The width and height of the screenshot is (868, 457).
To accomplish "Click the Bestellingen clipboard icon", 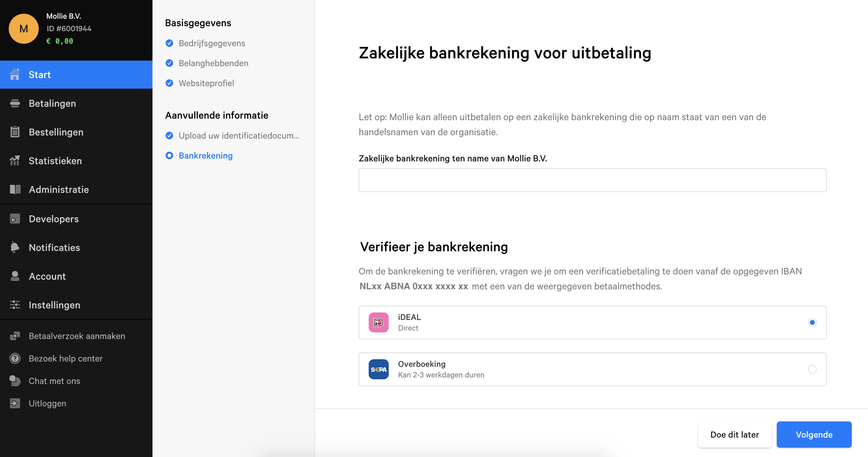I will (x=15, y=132).
